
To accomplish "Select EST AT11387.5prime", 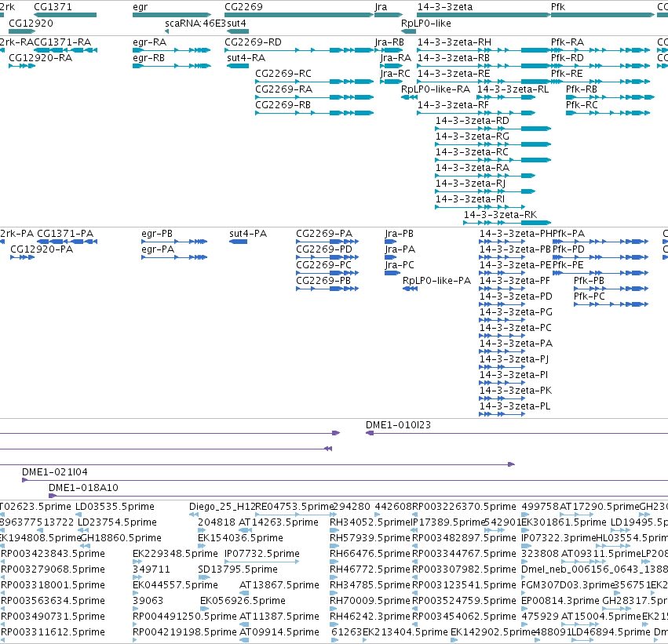I will click(x=279, y=616).
